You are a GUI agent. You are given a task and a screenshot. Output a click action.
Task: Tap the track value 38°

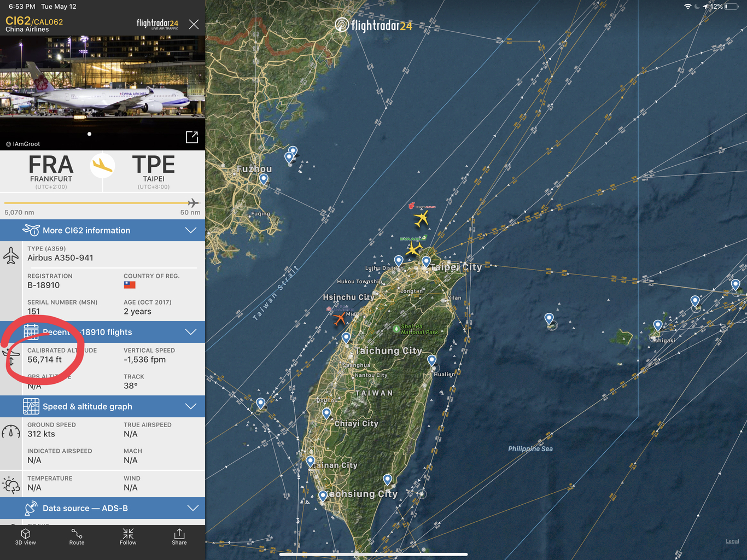[131, 386]
